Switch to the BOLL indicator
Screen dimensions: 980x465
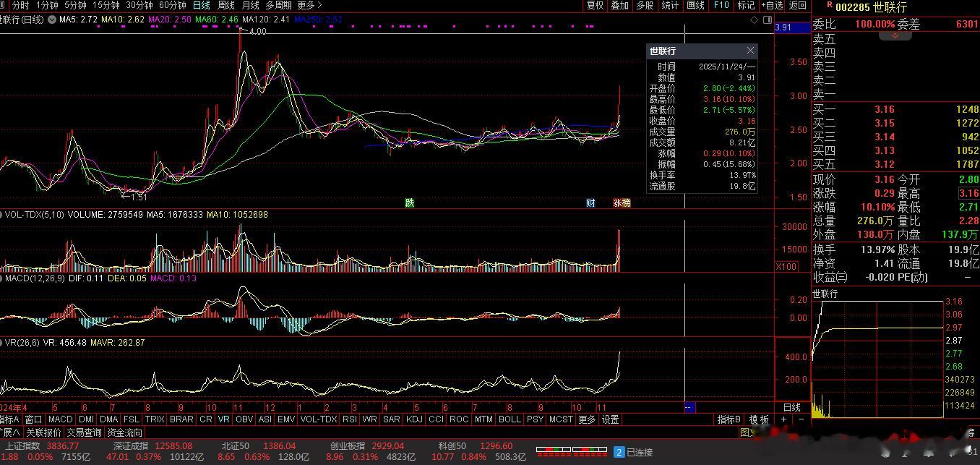tap(510, 419)
